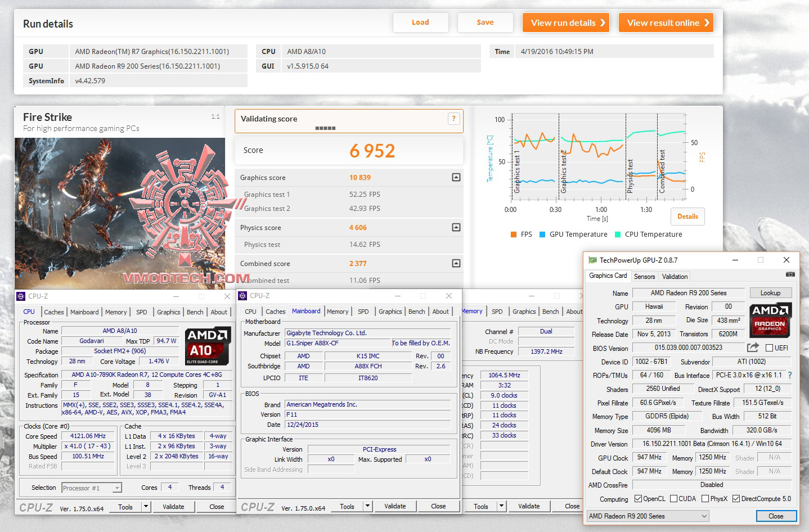This screenshot has height=532, width=809.
Task: Click the green CPU Temperature legend swatch
Action: click(618, 235)
